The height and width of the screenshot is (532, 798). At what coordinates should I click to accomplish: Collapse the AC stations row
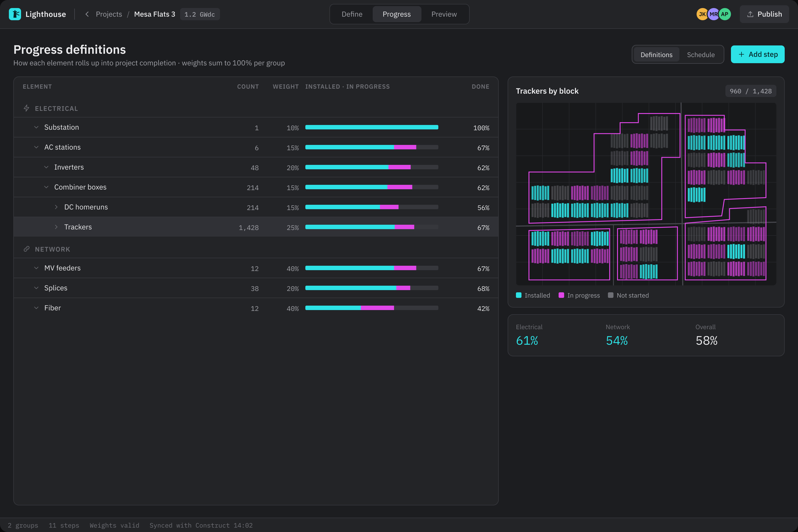(36, 147)
